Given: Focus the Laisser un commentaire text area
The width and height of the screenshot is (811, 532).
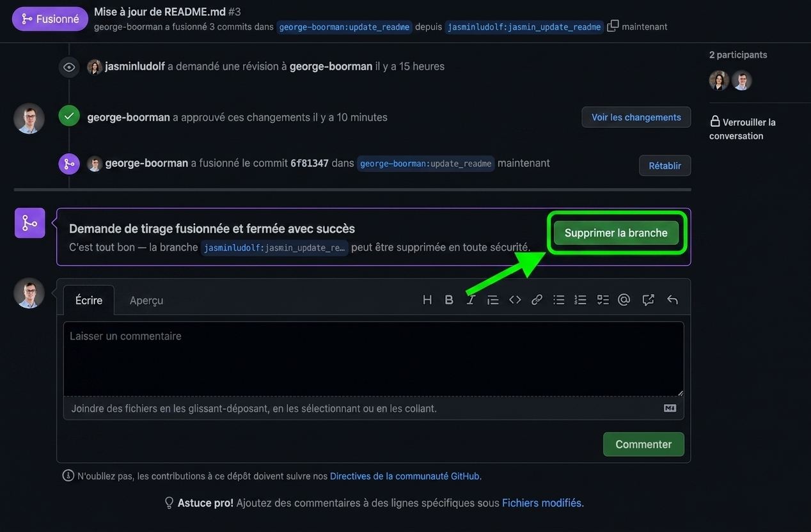Looking at the screenshot, I should [x=374, y=359].
